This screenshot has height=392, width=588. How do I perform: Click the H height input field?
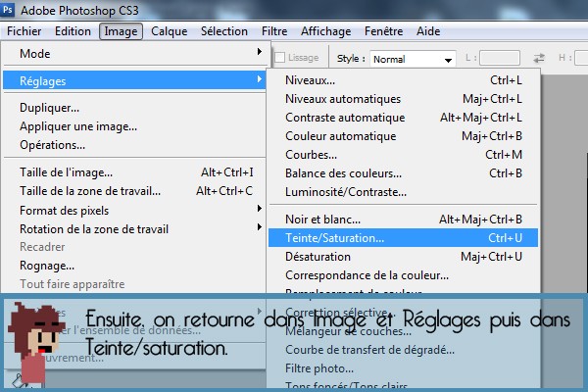pos(581,58)
